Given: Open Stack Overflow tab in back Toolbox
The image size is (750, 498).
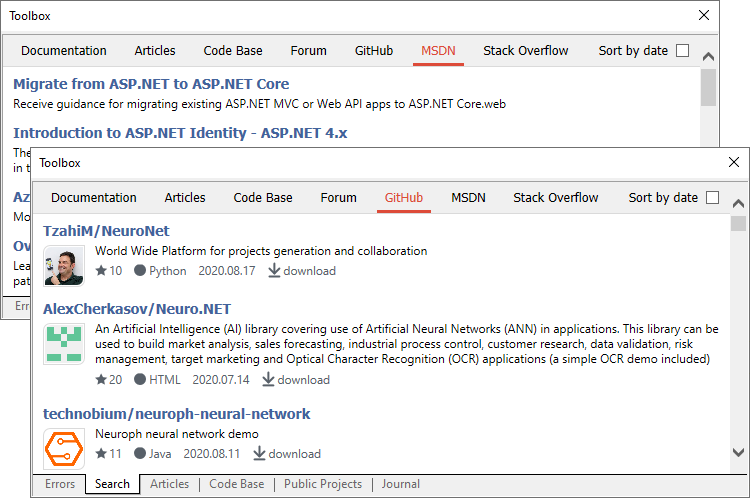Looking at the screenshot, I should tap(526, 51).
